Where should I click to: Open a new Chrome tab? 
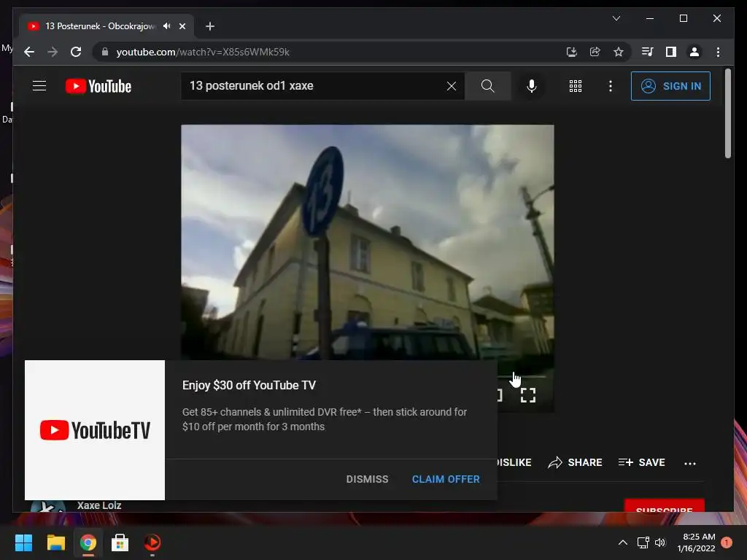pyautogui.click(x=209, y=26)
